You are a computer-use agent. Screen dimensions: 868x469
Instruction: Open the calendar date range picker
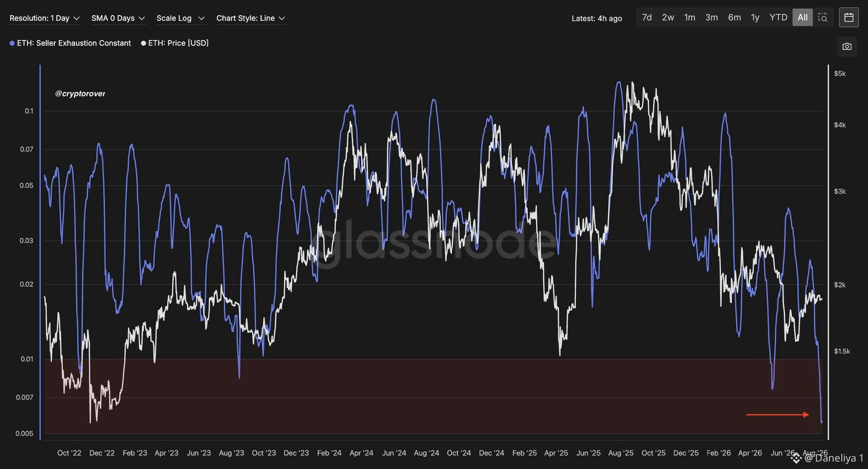[849, 17]
